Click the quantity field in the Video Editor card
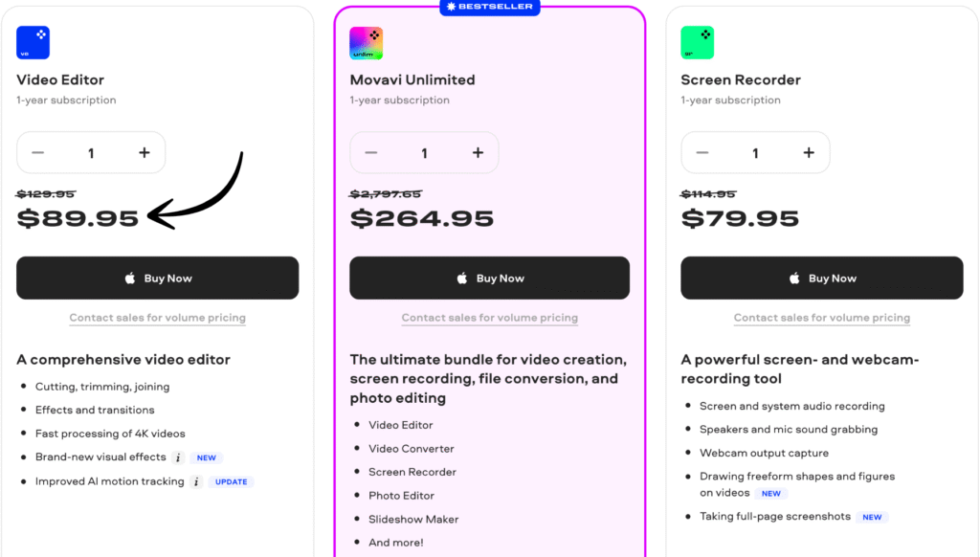 pos(91,152)
